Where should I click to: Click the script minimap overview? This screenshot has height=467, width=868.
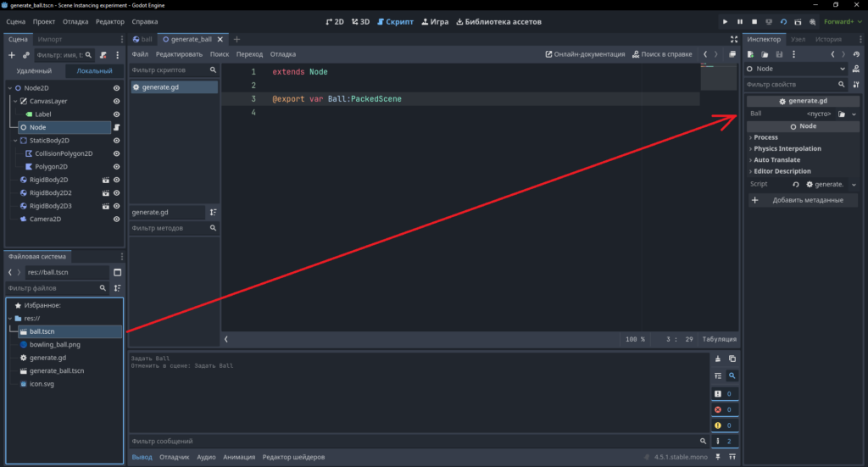(719, 76)
